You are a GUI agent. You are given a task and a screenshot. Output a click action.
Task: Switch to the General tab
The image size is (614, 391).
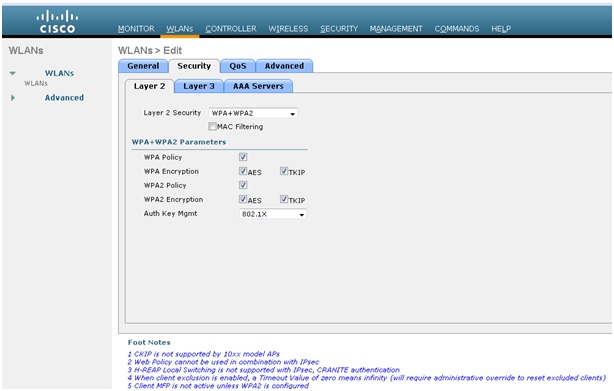[143, 66]
